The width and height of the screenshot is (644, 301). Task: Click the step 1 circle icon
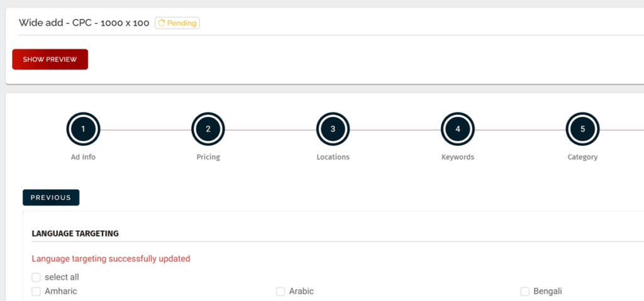click(83, 129)
